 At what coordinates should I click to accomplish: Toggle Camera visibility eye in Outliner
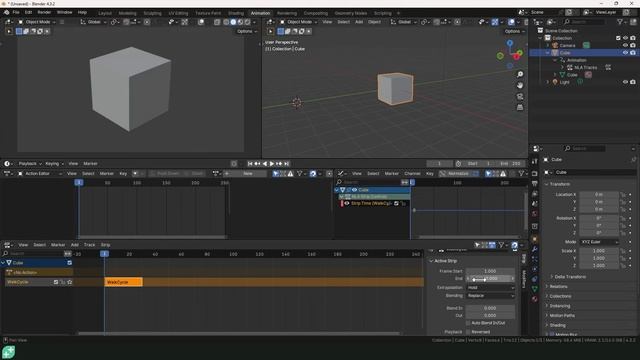625,45
